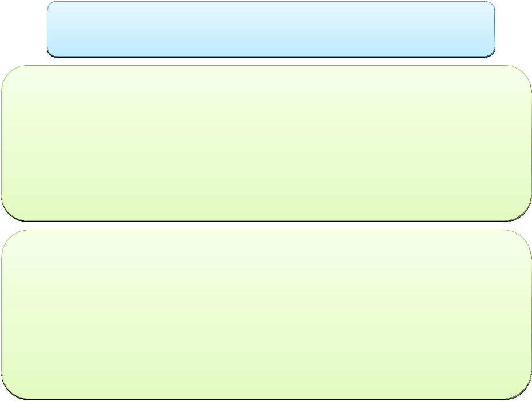This screenshot has width=532, height=401.
Task: Select the upper green rounded panel
Action: (x=267, y=143)
